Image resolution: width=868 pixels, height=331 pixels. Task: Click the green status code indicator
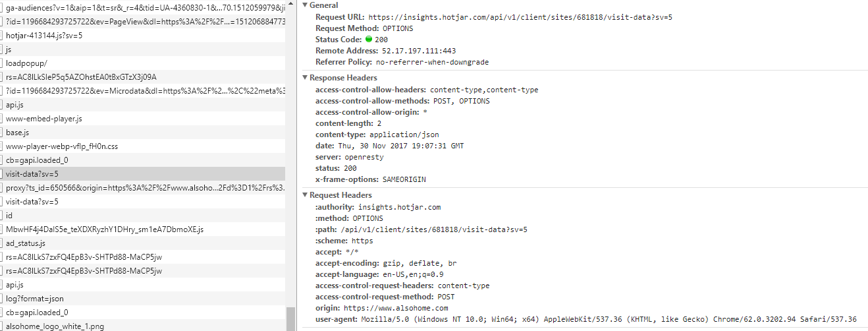pyautogui.click(x=369, y=40)
